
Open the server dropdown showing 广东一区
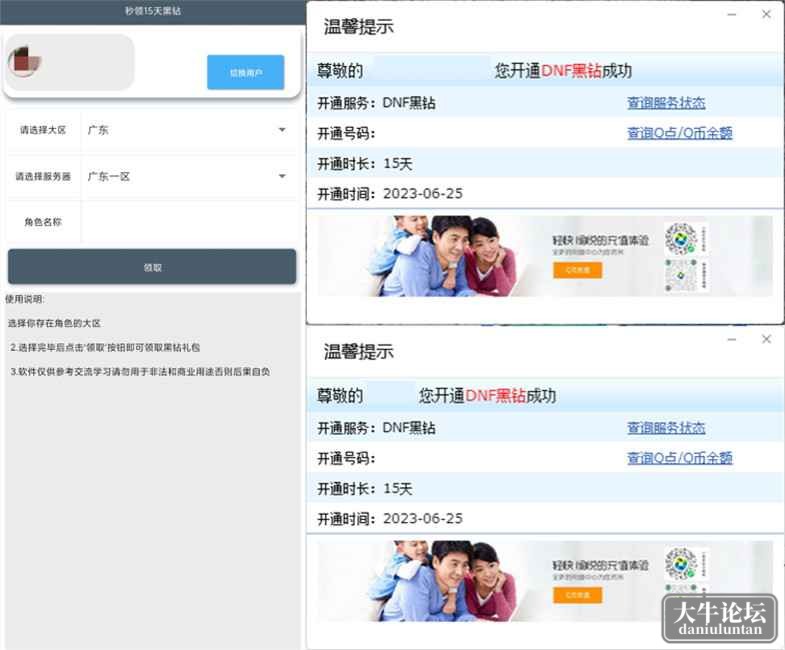click(189, 176)
